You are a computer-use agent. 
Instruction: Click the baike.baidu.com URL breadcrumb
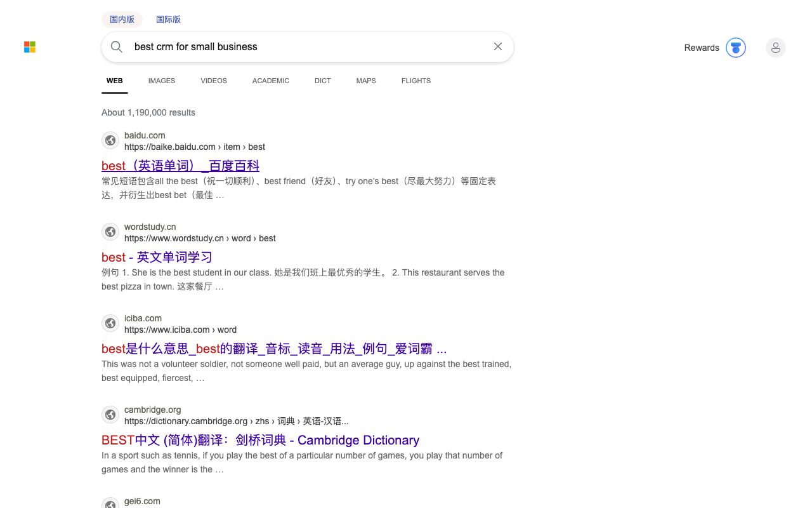point(195,147)
